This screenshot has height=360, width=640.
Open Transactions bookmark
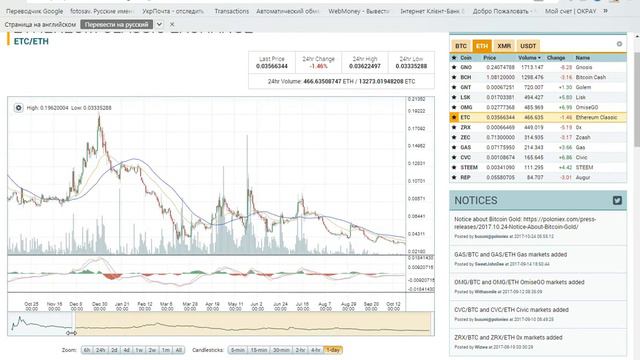pos(231,11)
